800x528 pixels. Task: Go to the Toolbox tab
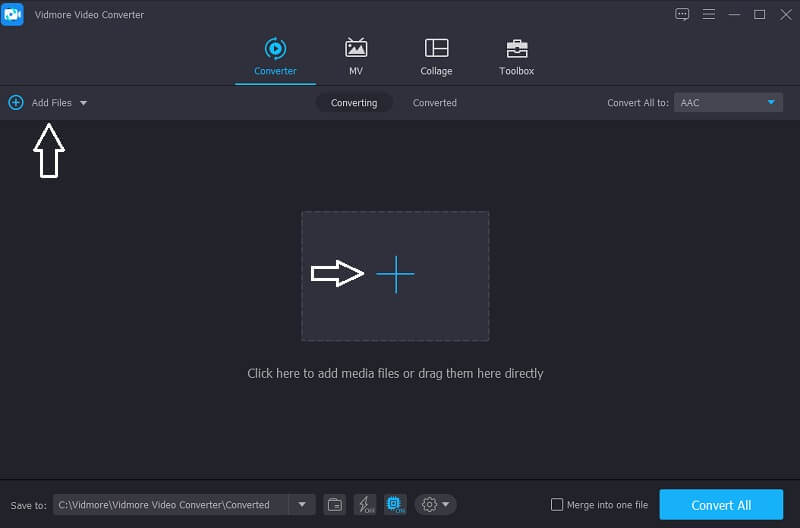coord(516,56)
